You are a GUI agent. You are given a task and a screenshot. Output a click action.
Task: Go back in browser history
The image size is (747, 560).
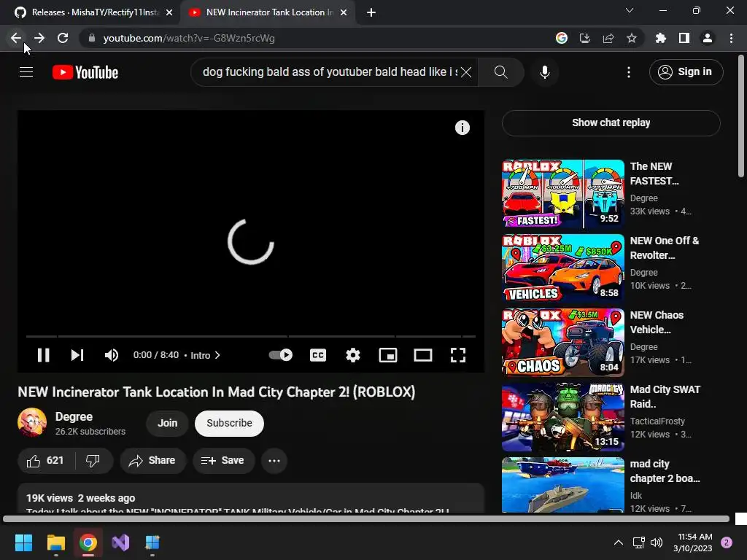pos(16,38)
